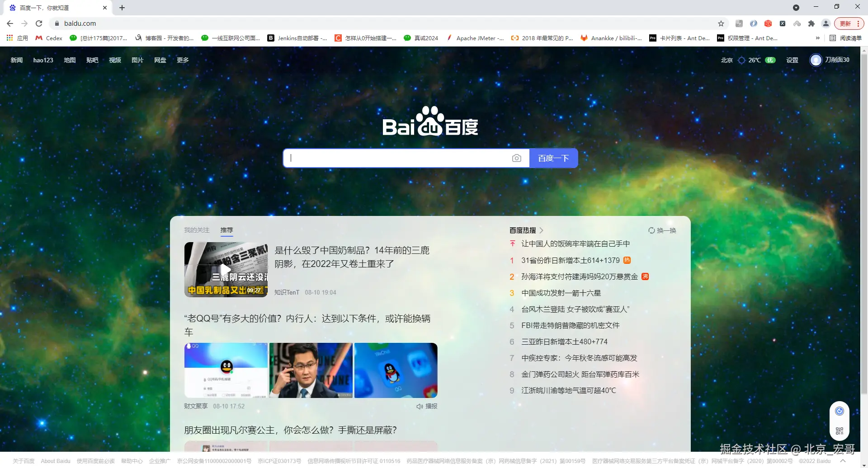Open the 贴吧 navigation link
This screenshot has width=868, height=468.
click(x=92, y=60)
